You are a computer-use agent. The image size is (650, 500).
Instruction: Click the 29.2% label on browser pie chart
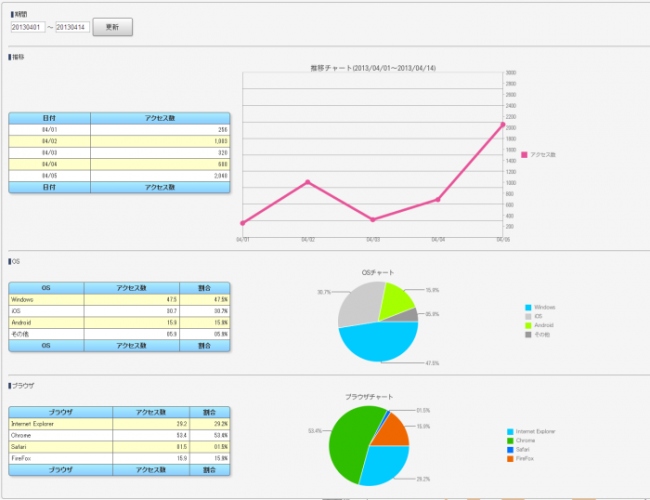(x=423, y=479)
